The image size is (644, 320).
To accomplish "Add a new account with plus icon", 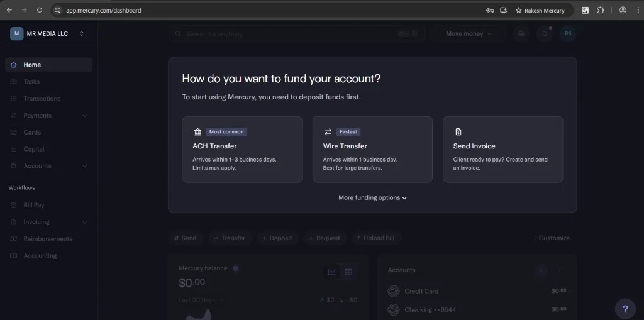I will pos(541,270).
